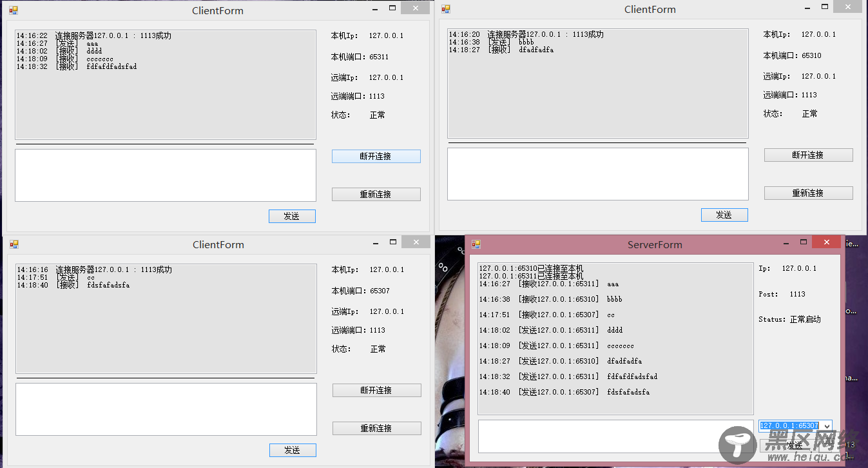Click the '本机端口: 65311' label
Screen dimensions: 868x468
click(360, 57)
